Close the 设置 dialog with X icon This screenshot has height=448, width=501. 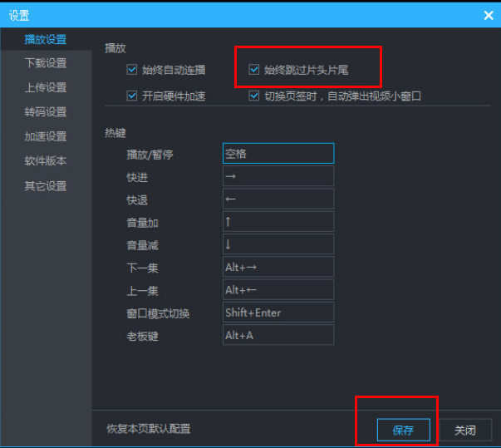[x=488, y=14]
